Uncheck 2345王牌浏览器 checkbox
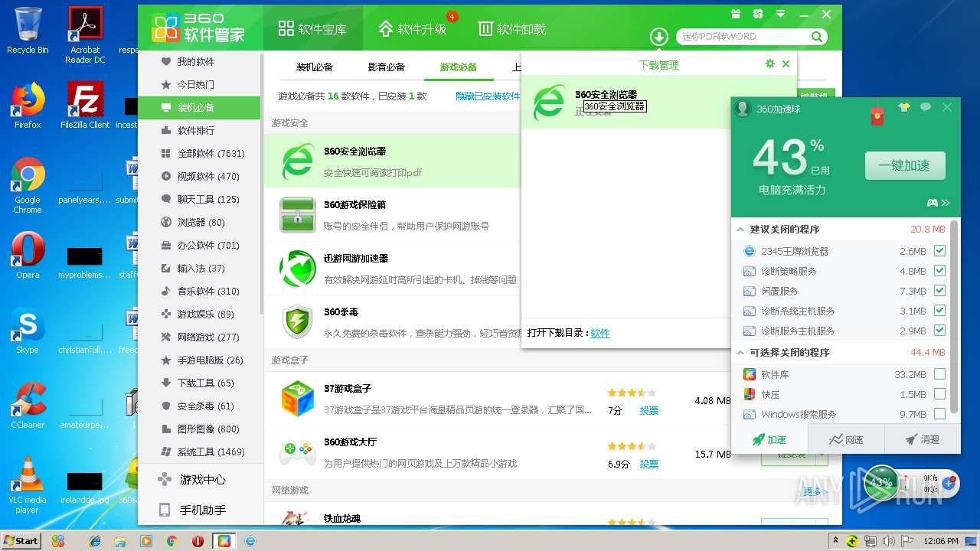The image size is (980, 551). tap(939, 251)
